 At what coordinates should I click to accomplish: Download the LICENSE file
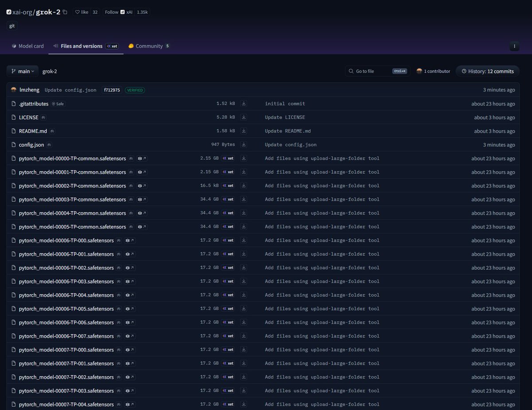(x=243, y=117)
